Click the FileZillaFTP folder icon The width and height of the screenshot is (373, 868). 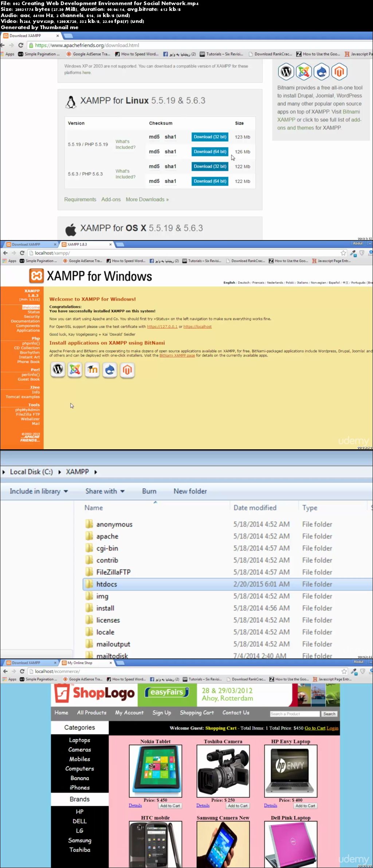(x=89, y=572)
